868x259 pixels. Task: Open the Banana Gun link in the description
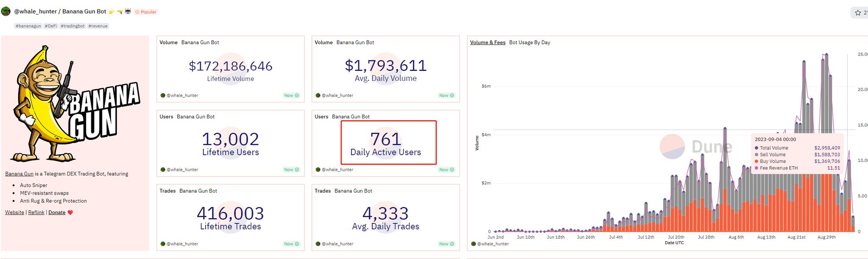(x=19, y=174)
